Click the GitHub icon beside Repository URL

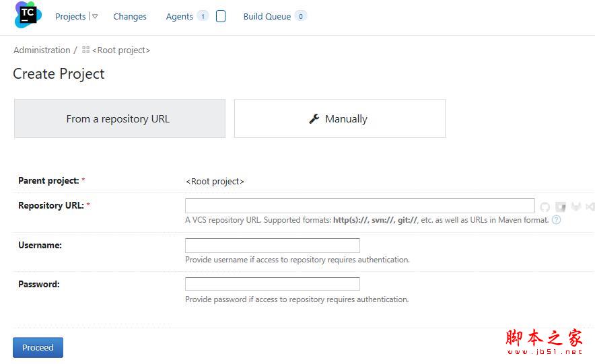(x=545, y=207)
